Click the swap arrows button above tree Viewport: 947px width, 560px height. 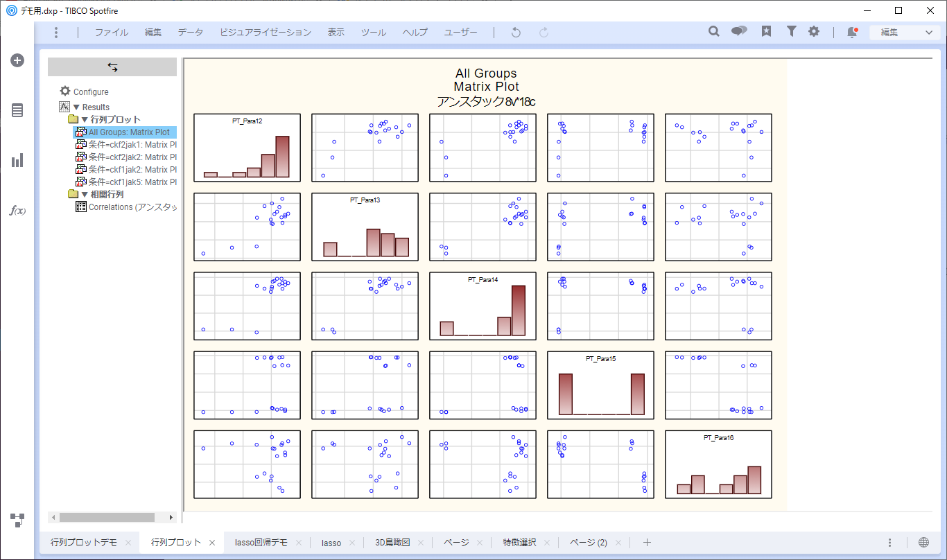(112, 67)
